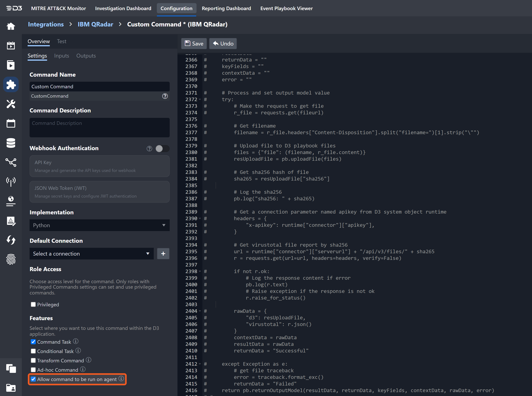532x396 pixels.
Task: Collapse code fold at line 2390
Action: tap(200, 218)
